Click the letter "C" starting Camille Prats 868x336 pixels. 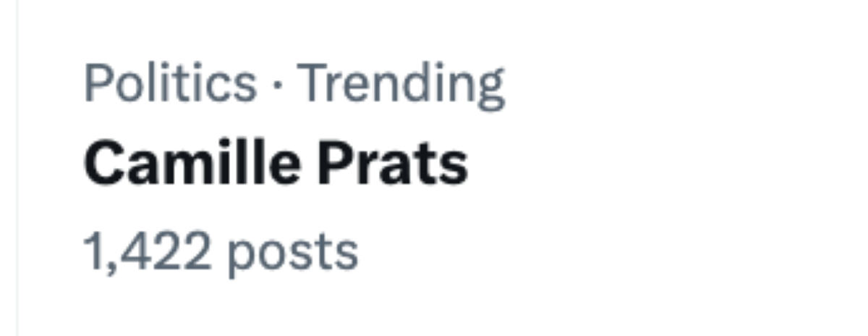click(x=101, y=165)
